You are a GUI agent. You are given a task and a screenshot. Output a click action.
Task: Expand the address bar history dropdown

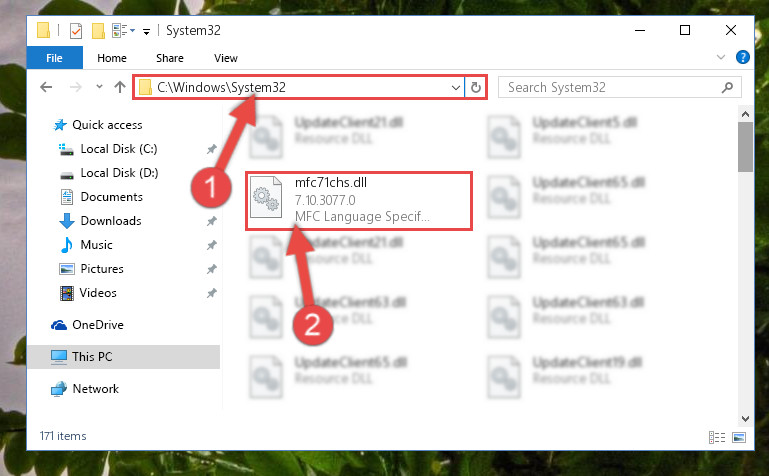[x=456, y=88]
